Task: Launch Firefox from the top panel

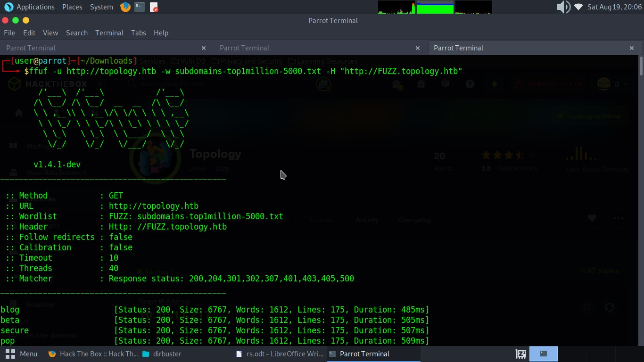Action: pos(125,7)
